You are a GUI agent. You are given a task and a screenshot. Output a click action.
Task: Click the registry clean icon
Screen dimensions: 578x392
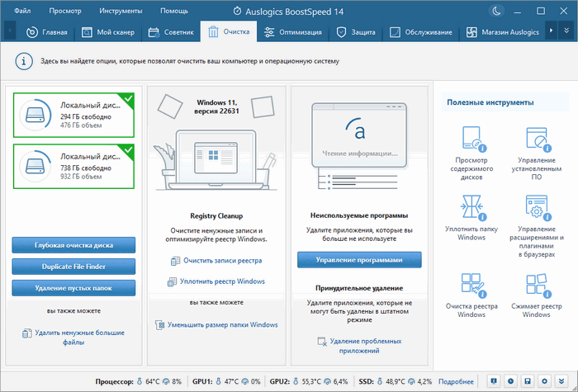pos(175,261)
